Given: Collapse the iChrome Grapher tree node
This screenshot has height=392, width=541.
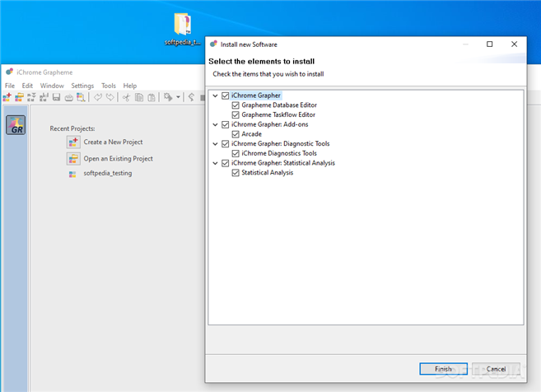Looking at the screenshot, I should point(215,96).
